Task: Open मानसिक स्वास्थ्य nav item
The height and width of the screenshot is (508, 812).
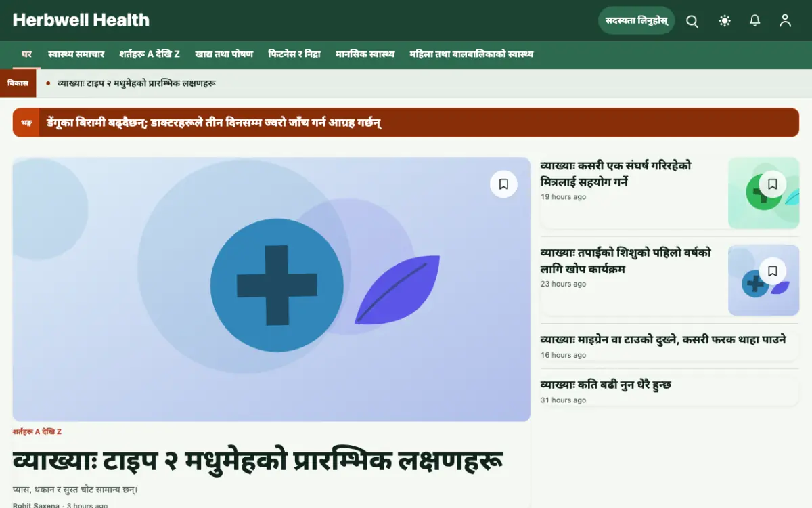Action: pos(365,54)
